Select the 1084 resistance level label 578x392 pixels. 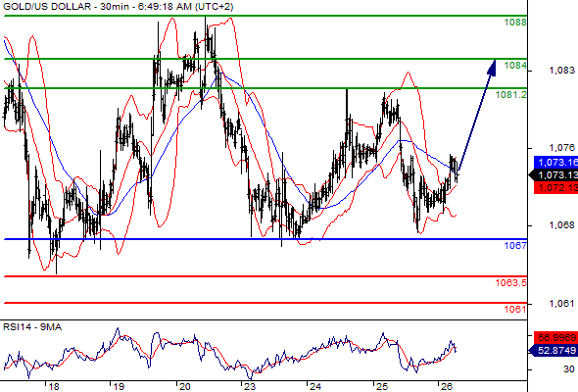515,66
